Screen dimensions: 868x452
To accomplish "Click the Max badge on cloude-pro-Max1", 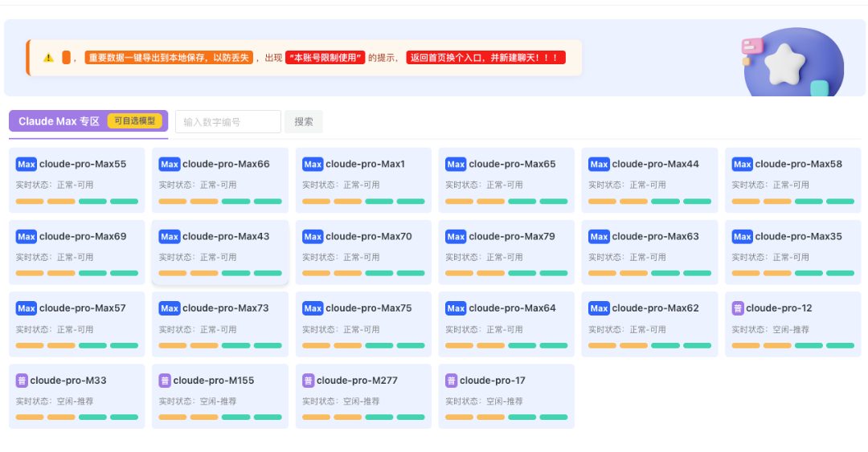I will point(313,165).
